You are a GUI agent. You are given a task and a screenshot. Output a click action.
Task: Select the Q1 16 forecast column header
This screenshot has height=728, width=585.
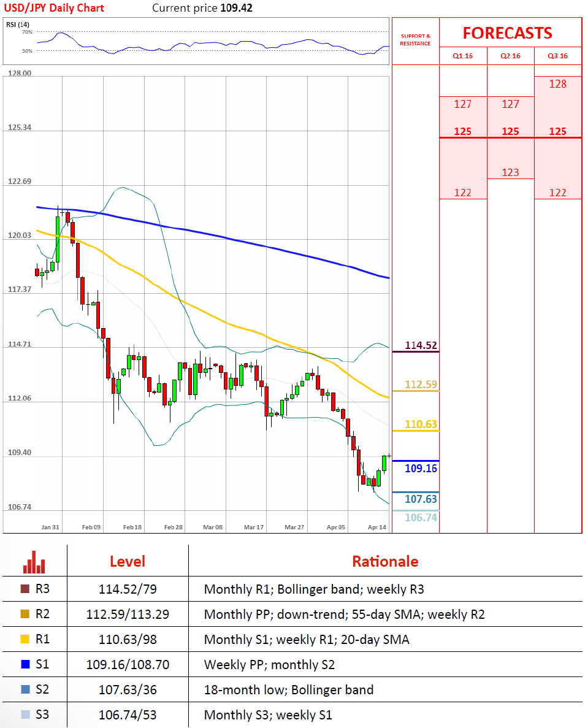pyautogui.click(x=463, y=56)
